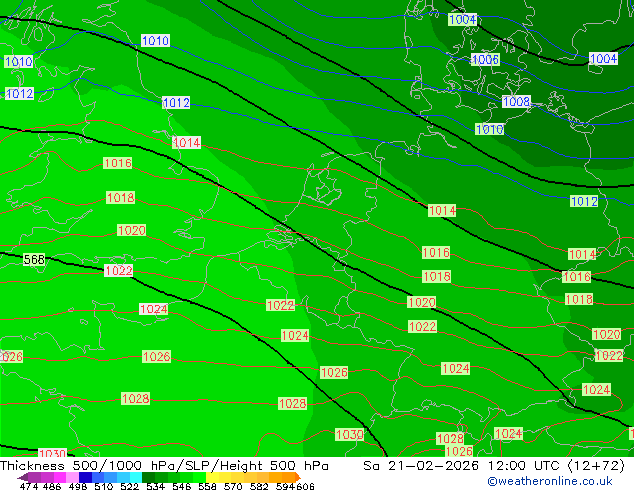Click the legend value 522
The height and width of the screenshot is (490, 634).
(x=129, y=486)
